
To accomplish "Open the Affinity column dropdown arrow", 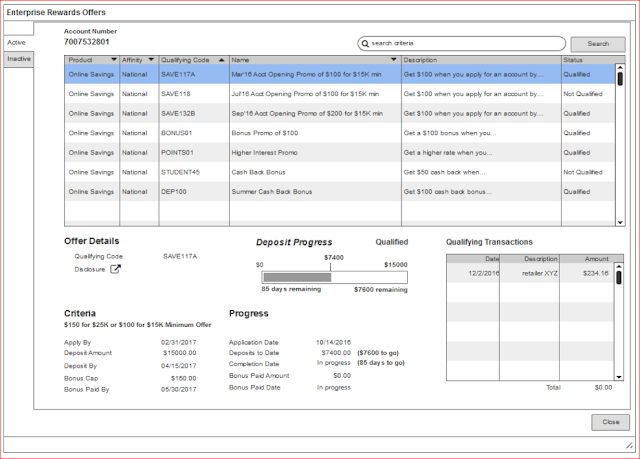I will 151,60.
